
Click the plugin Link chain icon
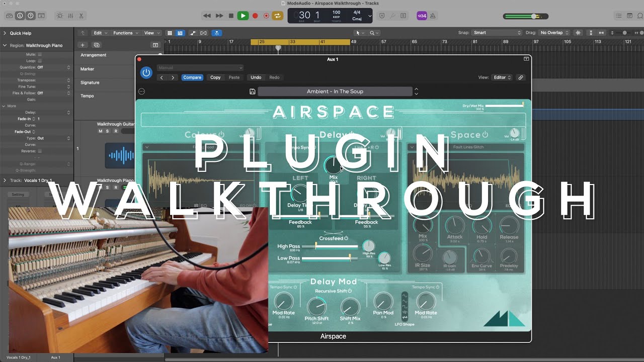tap(521, 77)
